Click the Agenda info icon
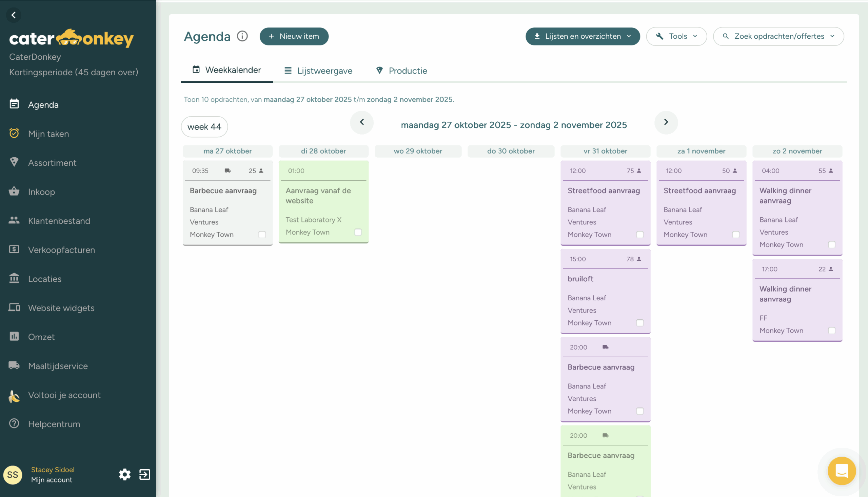This screenshot has height=497, width=868. click(242, 36)
